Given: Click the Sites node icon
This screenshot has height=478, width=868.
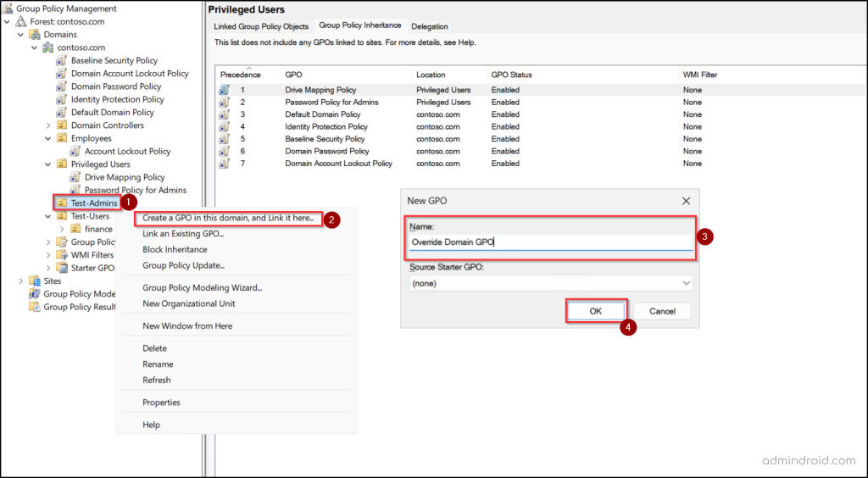Looking at the screenshot, I should pyautogui.click(x=35, y=281).
